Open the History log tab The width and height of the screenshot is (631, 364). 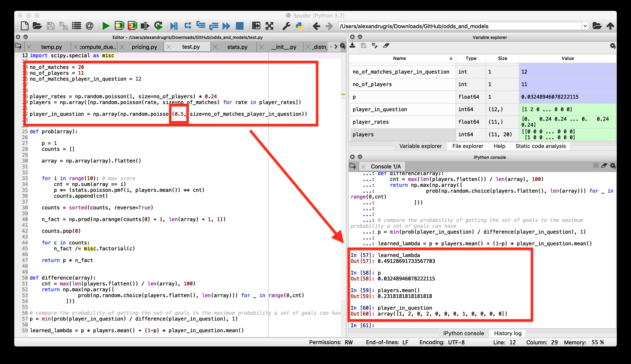coord(508,333)
